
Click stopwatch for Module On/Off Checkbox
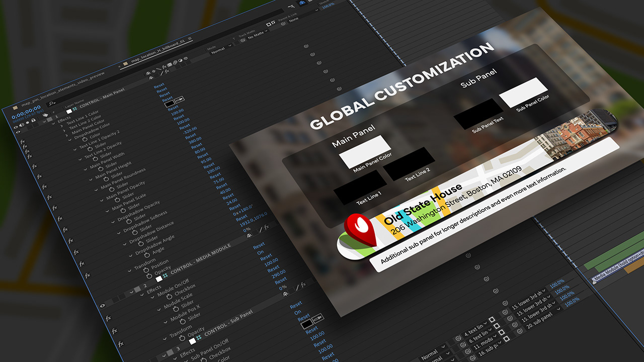[x=169, y=297]
